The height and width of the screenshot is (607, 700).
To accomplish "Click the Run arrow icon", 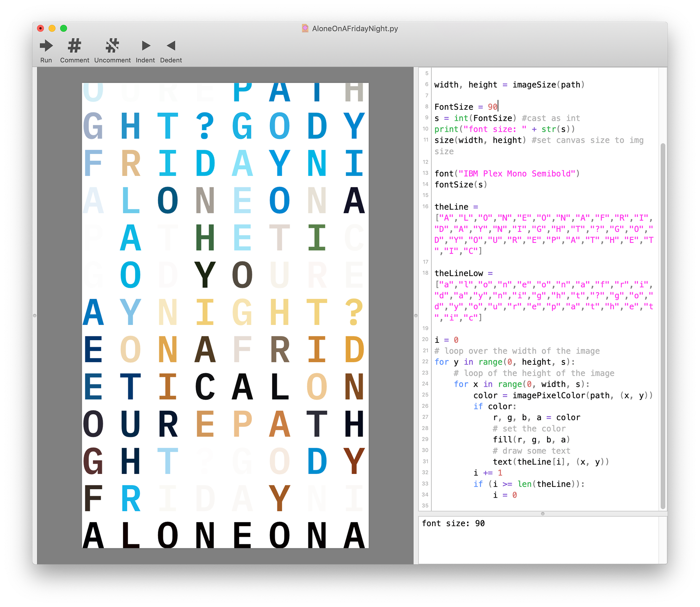I will (46, 46).
